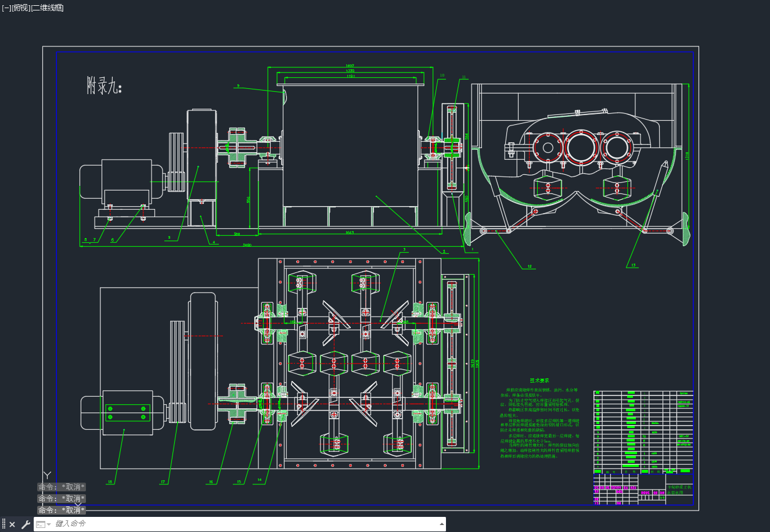Open the 俯视 view controls menu
This screenshot has width=770, height=532.
[21, 8]
